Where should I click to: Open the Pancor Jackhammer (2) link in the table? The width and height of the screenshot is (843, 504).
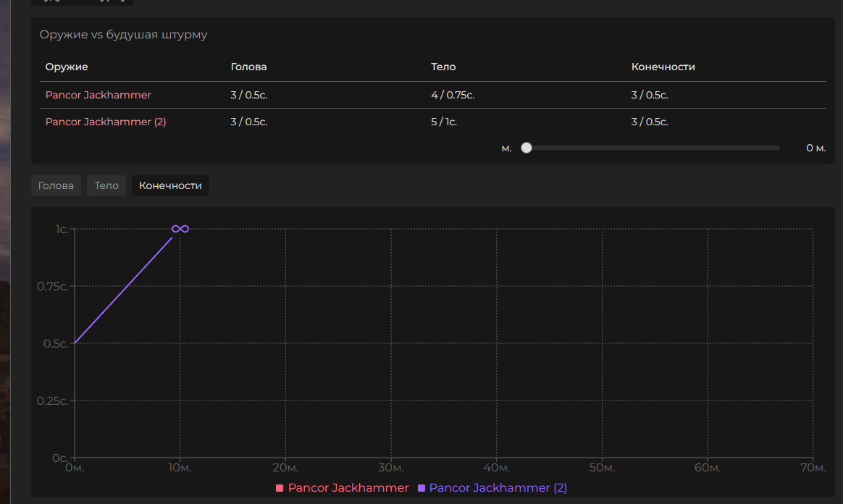pyautogui.click(x=106, y=122)
